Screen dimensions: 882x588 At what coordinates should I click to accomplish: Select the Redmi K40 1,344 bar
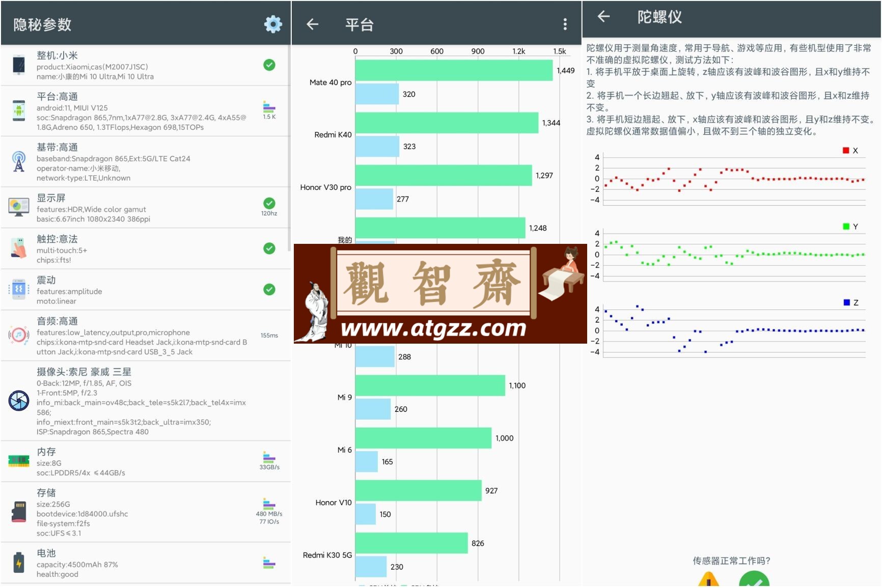(447, 123)
